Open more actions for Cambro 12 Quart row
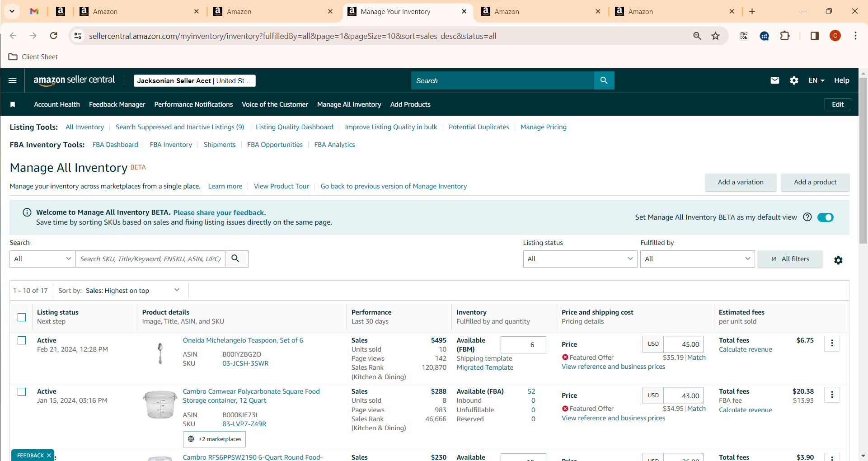This screenshot has width=868, height=461. tap(832, 395)
